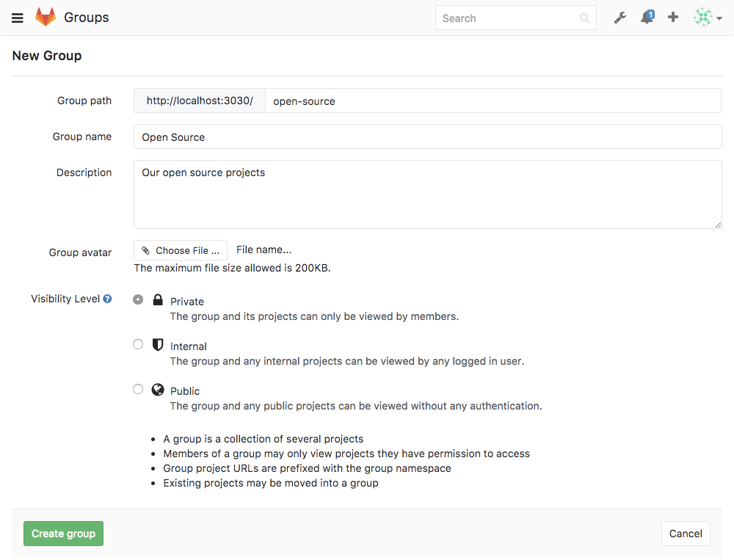Click the GitLab fox logo
The image size is (734, 560).
(46, 17)
